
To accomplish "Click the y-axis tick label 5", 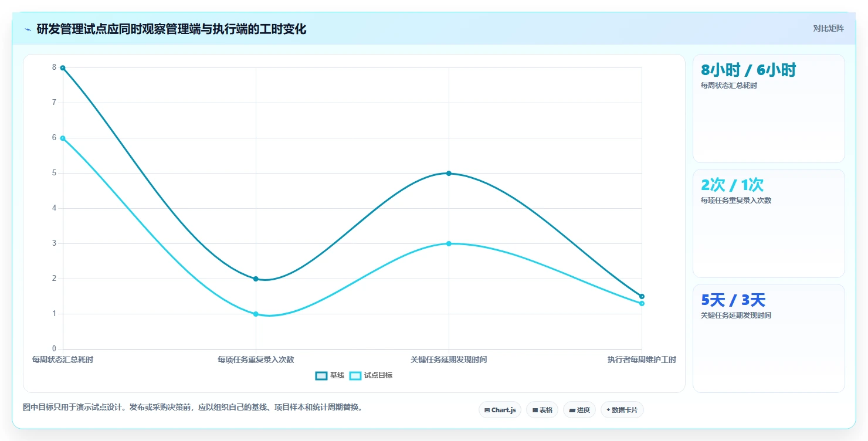I will click(54, 173).
